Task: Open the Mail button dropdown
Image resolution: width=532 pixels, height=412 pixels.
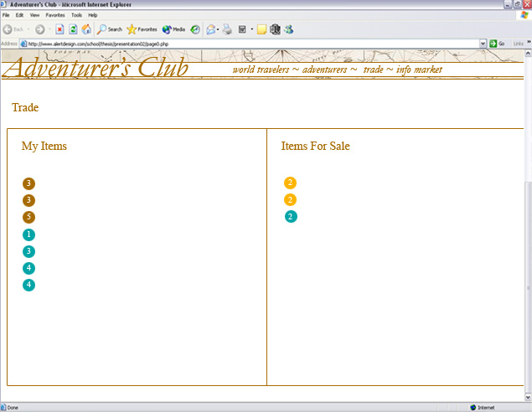Action: [217, 29]
